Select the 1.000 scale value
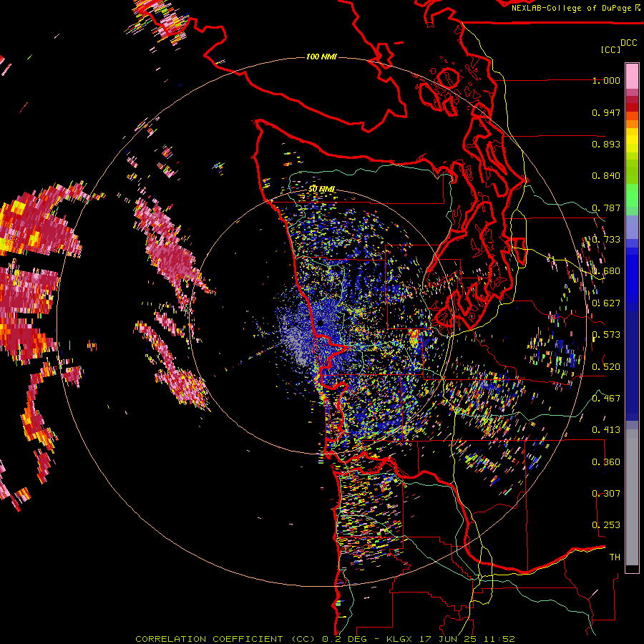Screen dimensions: 644x644 [606, 80]
